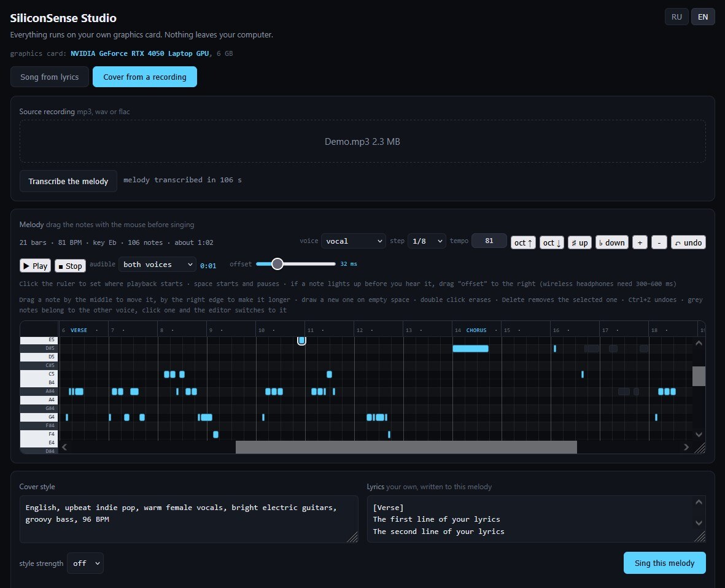
Task: Click the minus zoom button
Action: (x=659, y=242)
